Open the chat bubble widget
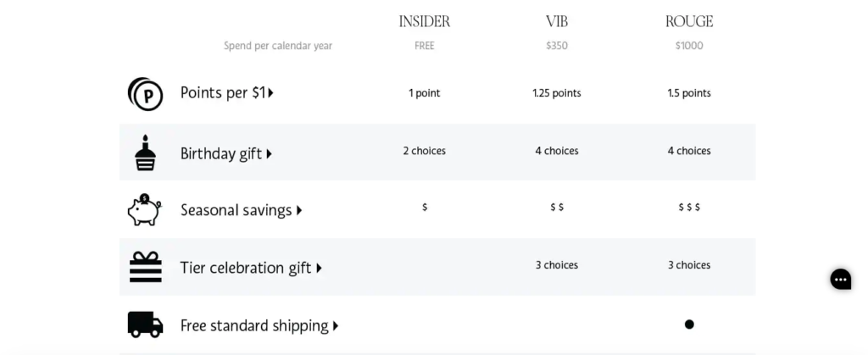868x355 pixels. tap(840, 280)
